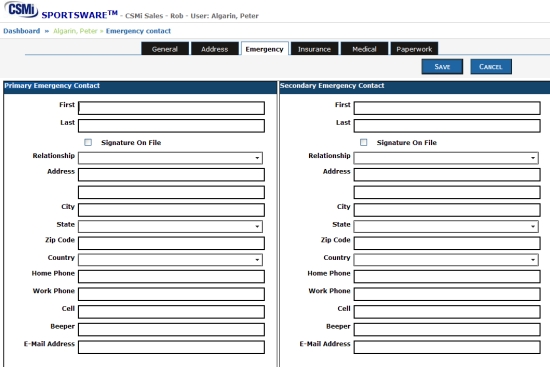Click Secondary contact first Address line field
Screen dimensions: 550x367
447,174
